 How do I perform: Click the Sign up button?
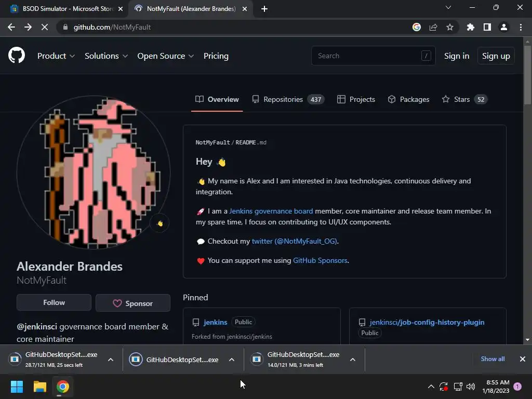click(496, 56)
